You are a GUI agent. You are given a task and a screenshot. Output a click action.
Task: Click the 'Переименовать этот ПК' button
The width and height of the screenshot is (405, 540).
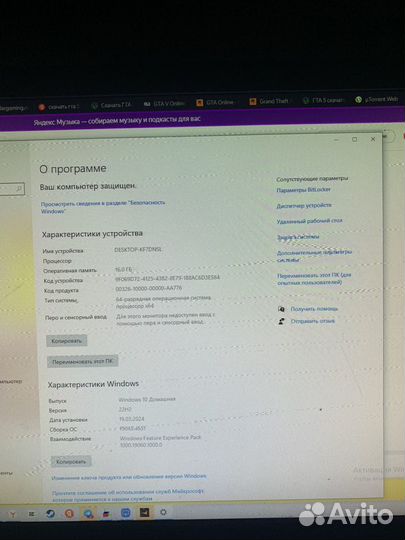[83, 362]
